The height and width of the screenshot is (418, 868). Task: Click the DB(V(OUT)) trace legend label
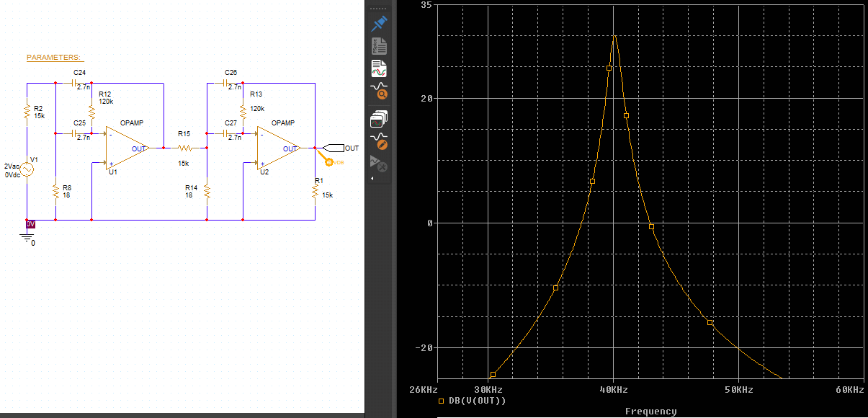click(478, 401)
